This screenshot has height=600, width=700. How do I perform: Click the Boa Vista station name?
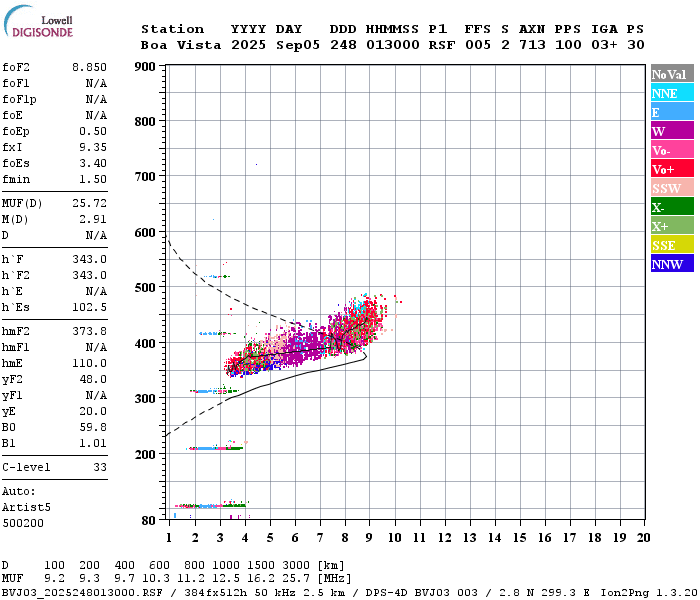click(181, 45)
